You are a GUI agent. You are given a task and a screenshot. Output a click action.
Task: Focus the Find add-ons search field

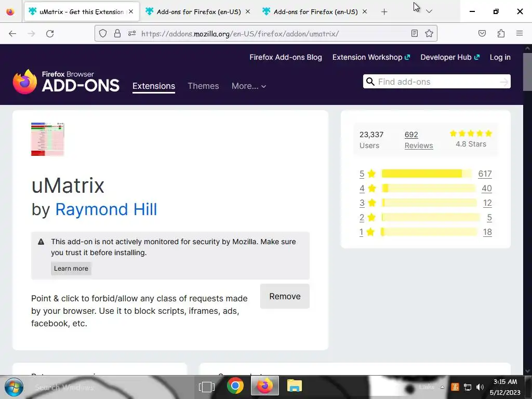pos(437,82)
